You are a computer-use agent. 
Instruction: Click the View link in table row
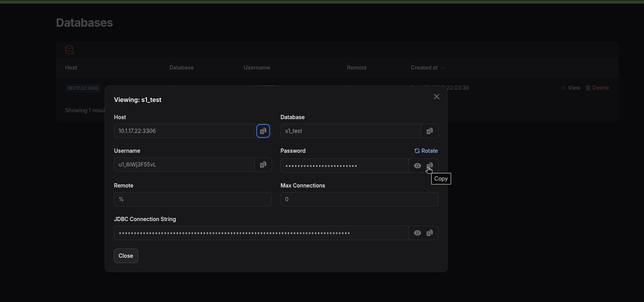571,88
